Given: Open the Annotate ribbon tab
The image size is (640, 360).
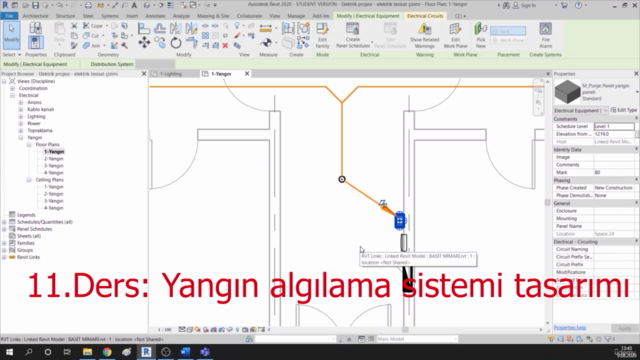Looking at the screenshot, I should click(155, 16).
